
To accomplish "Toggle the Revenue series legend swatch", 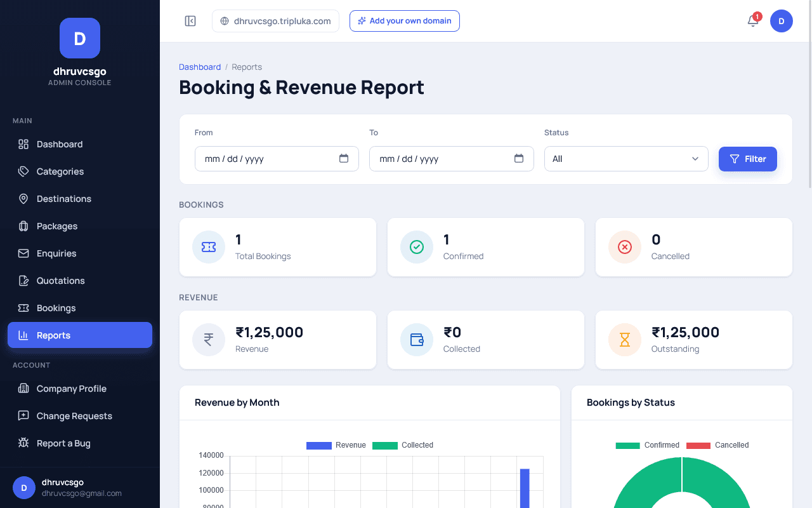I will click(x=319, y=445).
